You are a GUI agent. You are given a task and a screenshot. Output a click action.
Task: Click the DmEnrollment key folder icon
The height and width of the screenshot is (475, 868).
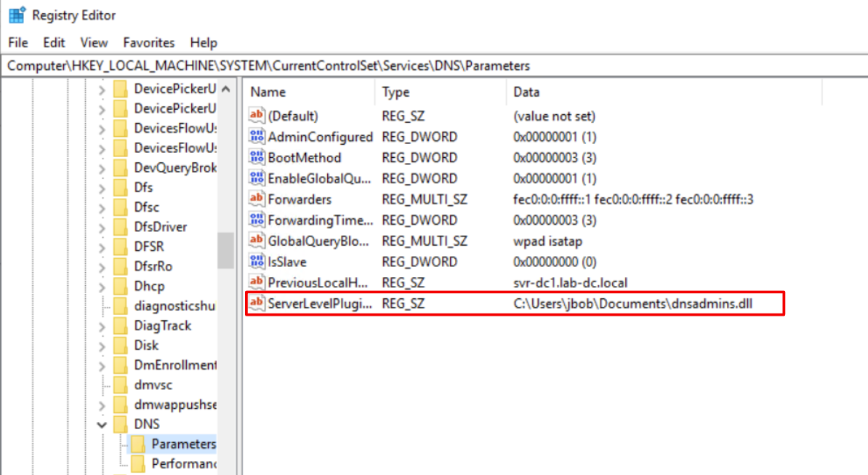121,365
